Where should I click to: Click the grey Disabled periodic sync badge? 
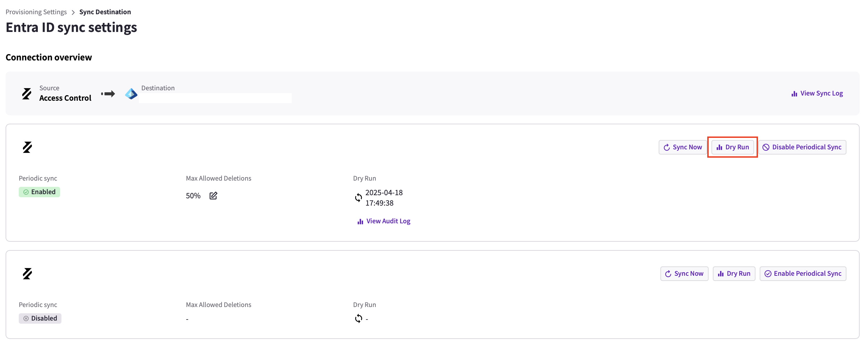40,318
